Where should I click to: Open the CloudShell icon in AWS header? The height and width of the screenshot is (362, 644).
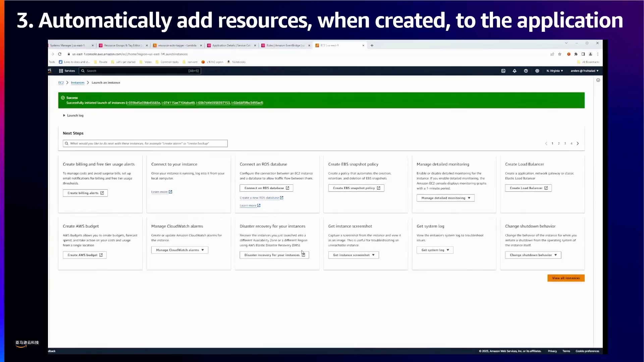point(503,71)
